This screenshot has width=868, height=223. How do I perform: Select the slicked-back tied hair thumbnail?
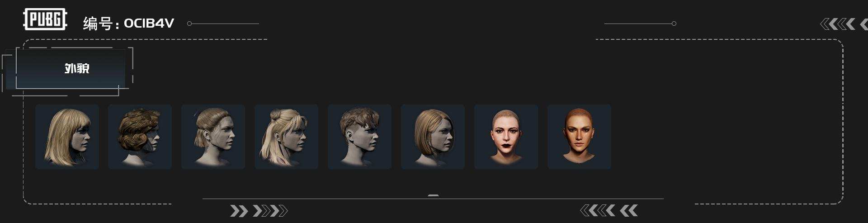(213, 137)
